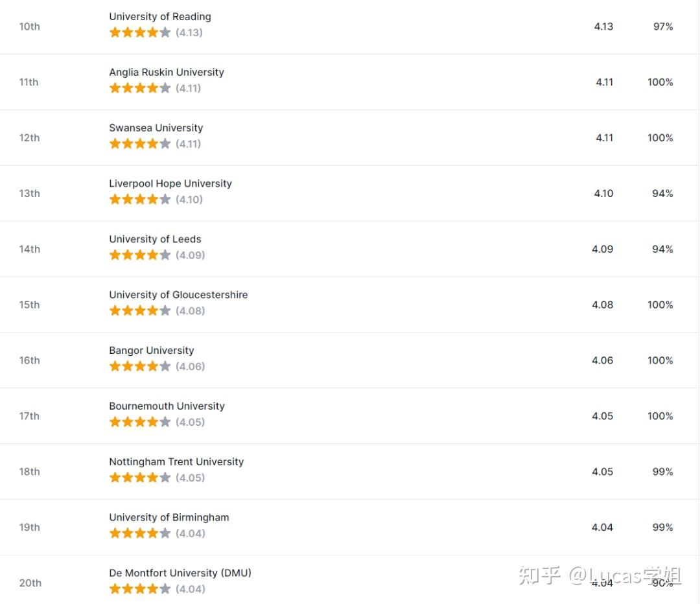The width and height of the screenshot is (700, 604).
Task: Open Anglia Ruskin University page
Action: click(167, 73)
